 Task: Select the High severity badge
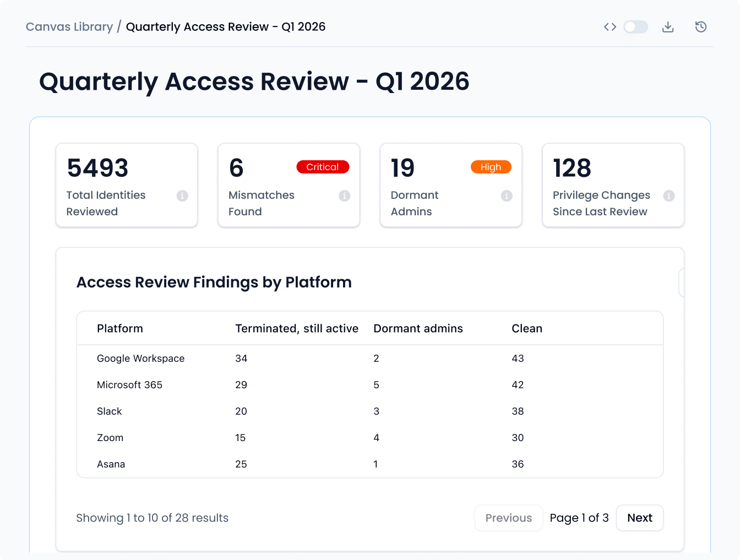coord(491,167)
